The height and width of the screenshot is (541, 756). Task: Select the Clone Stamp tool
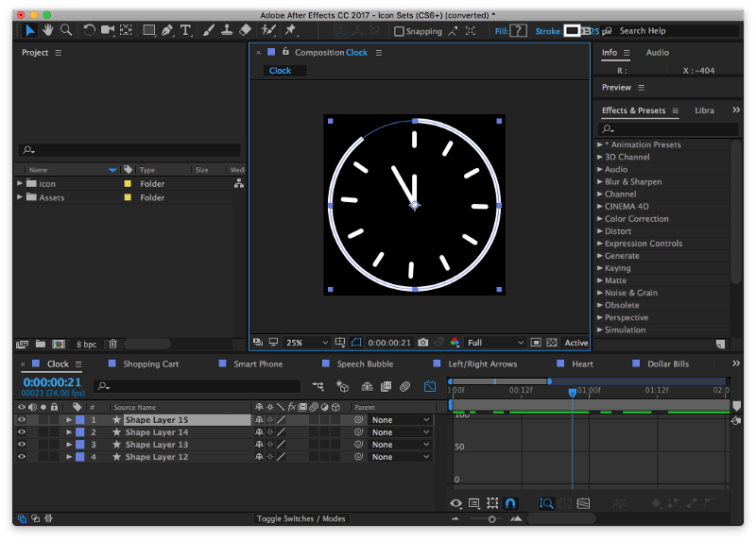pyautogui.click(x=227, y=30)
